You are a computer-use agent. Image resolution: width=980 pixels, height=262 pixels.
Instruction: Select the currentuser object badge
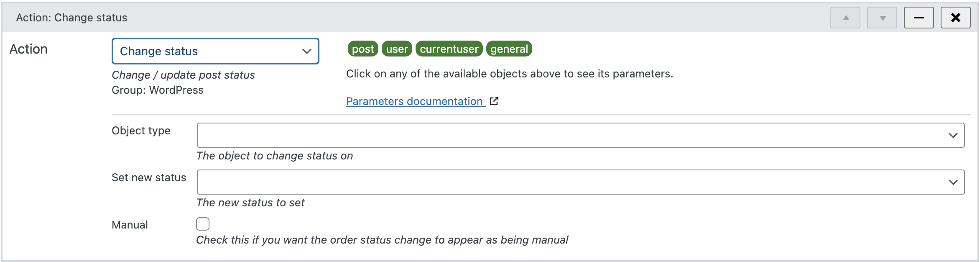[449, 49]
